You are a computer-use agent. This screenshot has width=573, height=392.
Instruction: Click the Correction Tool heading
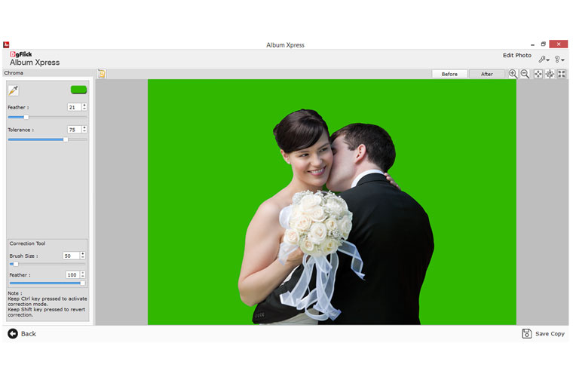coord(27,243)
